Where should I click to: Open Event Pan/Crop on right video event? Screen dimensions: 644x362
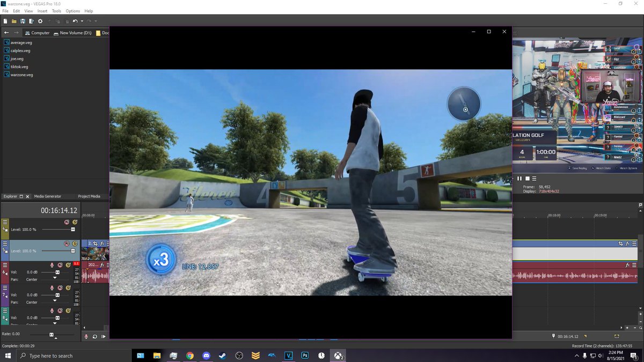621,243
